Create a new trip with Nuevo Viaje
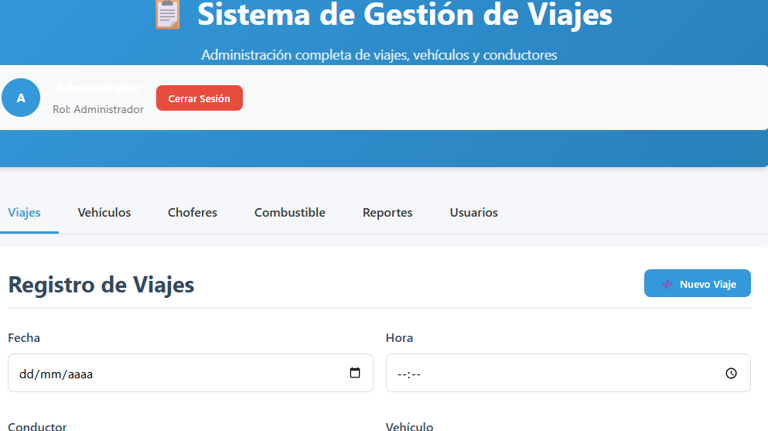 click(x=697, y=283)
